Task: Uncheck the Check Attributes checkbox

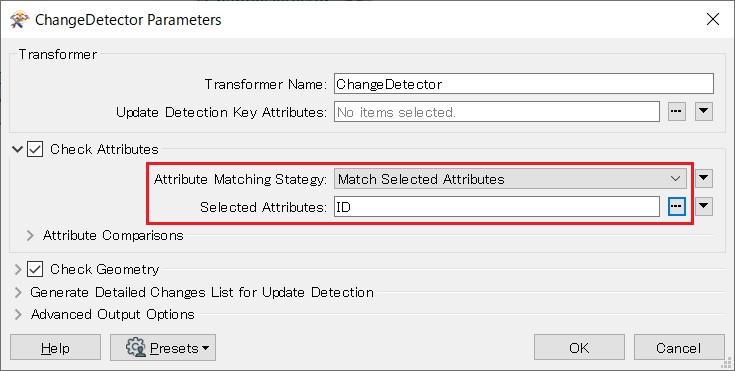Action: pyautogui.click(x=35, y=149)
